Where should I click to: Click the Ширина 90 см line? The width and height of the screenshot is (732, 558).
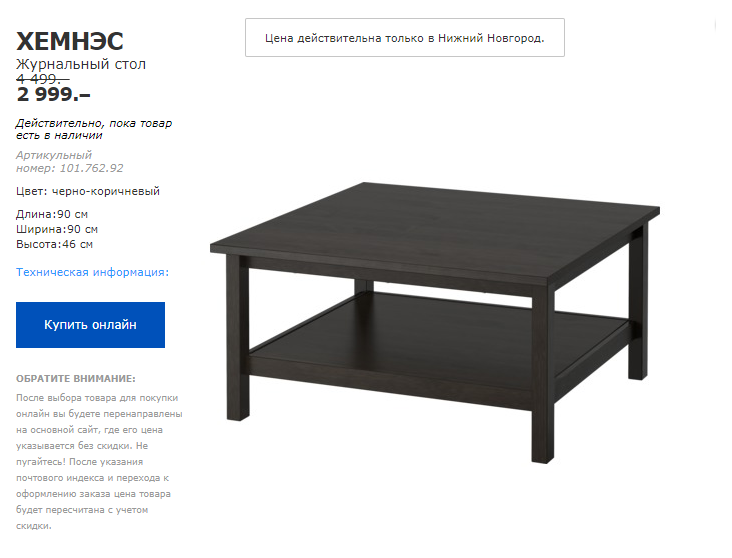(x=57, y=229)
